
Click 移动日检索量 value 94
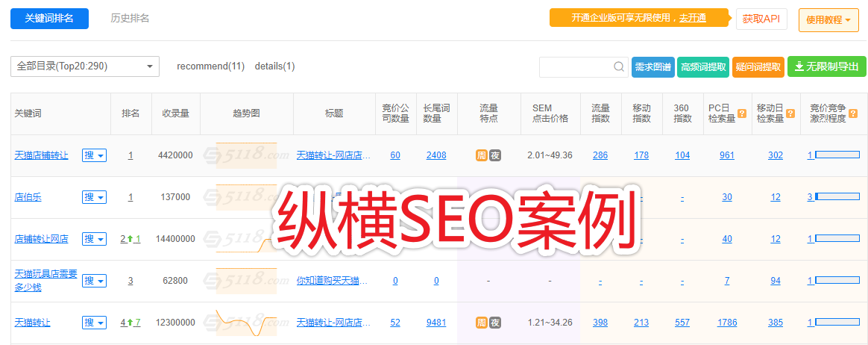(x=775, y=281)
